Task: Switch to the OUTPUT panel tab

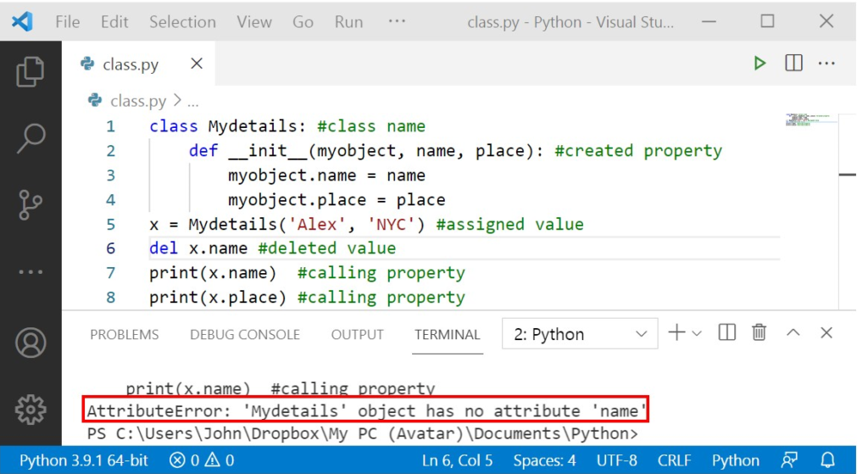Action: pyautogui.click(x=358, y=334)
